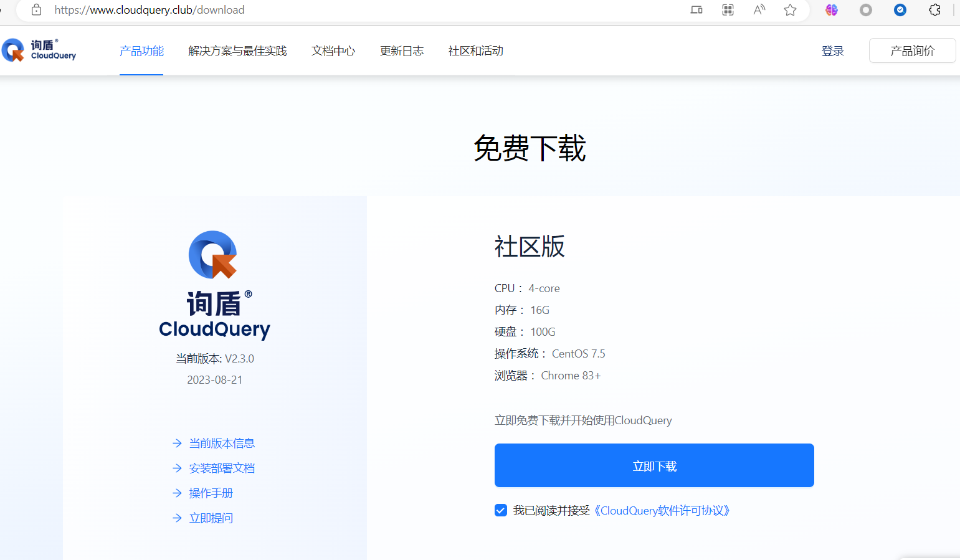Click the site info lock icon

[x=37, y=10]
